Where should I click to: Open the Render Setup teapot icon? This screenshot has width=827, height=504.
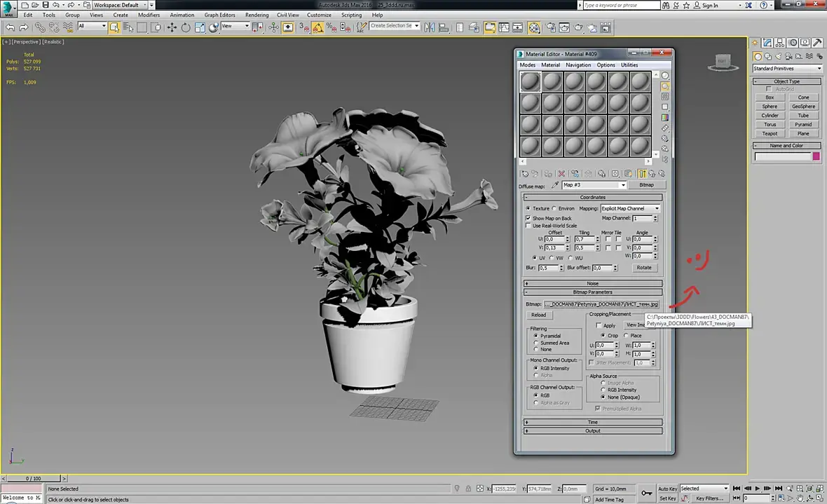[x=550, y=27]
